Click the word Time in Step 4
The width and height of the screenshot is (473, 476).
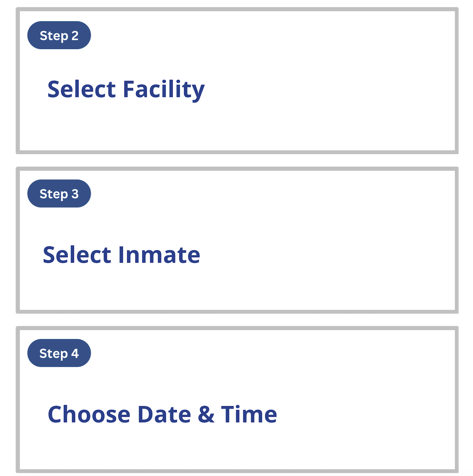point(249,414)
